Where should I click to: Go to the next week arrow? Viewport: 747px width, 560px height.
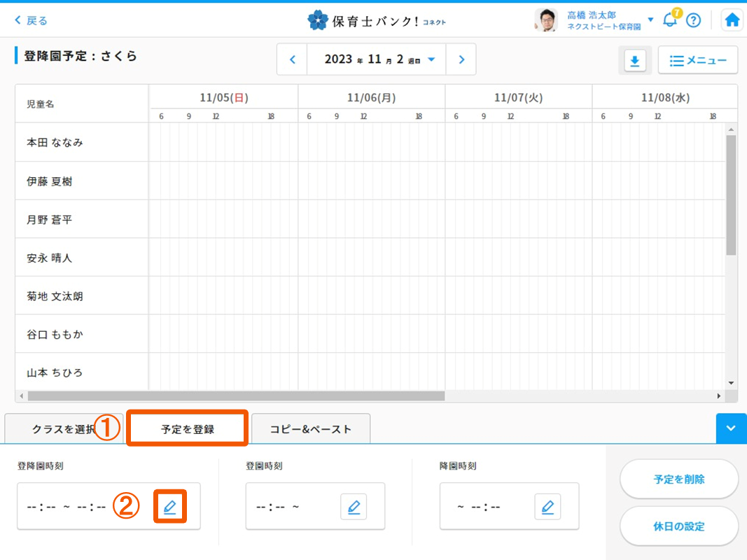pos(461,59)
